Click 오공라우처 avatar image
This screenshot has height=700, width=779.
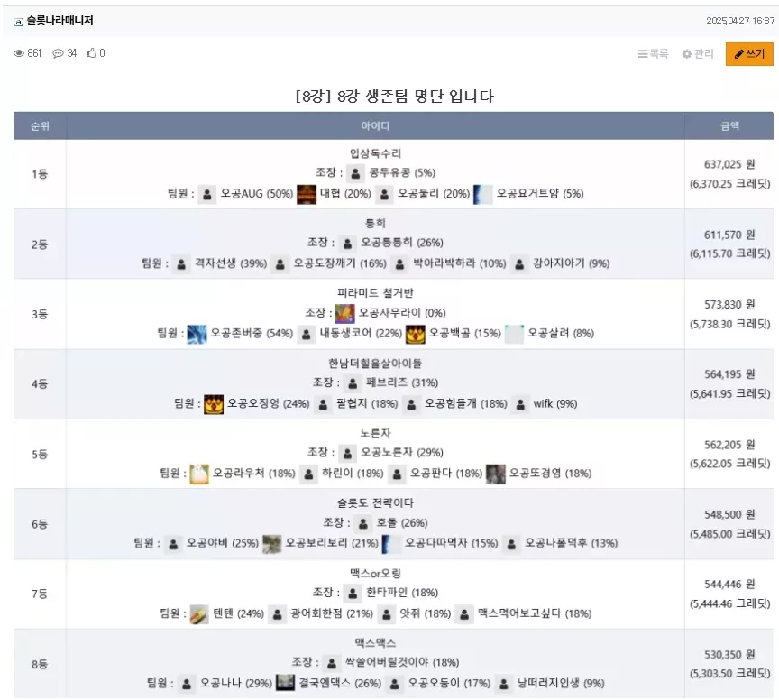tap(199, 474)
